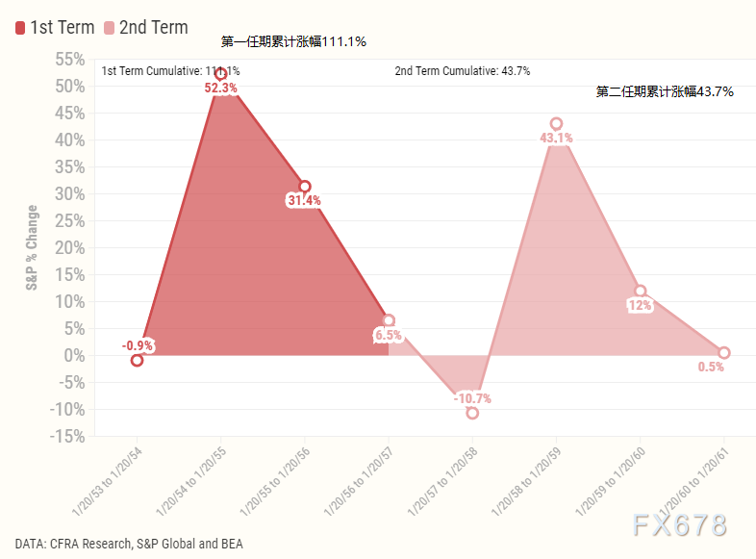Viewport: 756px width, 559px height.
Task: Select the 12% data point marker
Action: click(x=640, y=291)
